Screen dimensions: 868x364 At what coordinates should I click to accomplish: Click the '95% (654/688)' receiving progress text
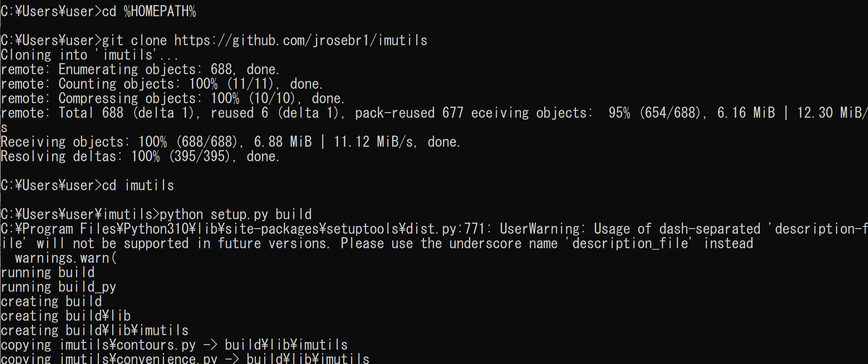tap(655, 113)
